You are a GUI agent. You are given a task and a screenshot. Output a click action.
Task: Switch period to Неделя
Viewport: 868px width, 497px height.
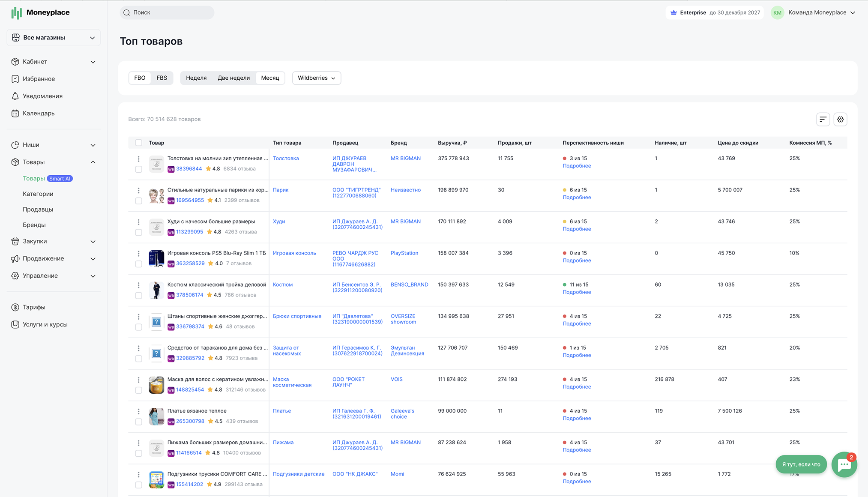coord(196,78)
